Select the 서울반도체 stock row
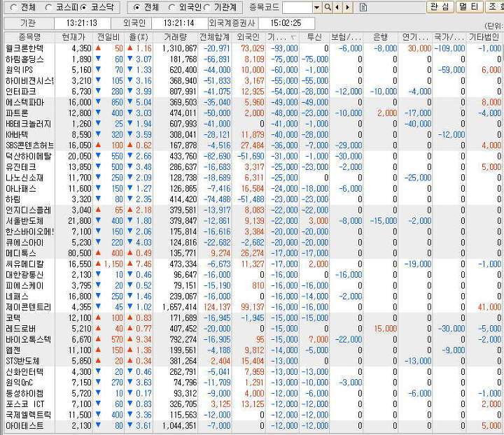 click(x=253, y=221)
